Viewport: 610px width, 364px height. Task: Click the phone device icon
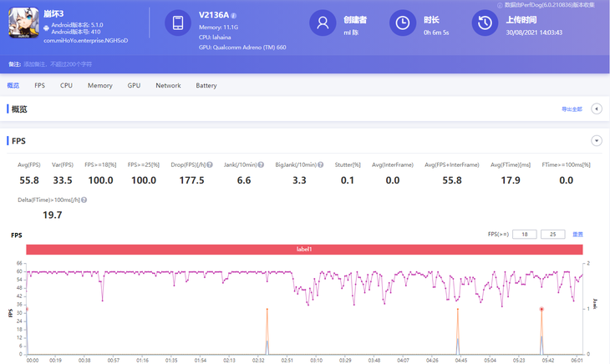[178, 23]
